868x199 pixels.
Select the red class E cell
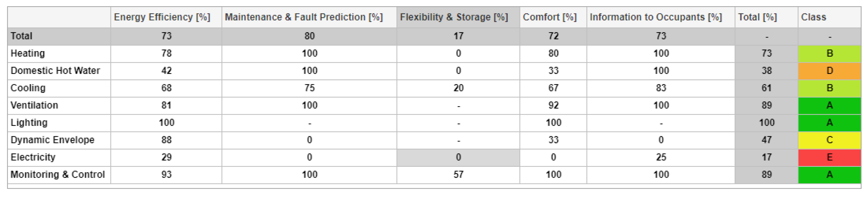(x=829, y=157)
